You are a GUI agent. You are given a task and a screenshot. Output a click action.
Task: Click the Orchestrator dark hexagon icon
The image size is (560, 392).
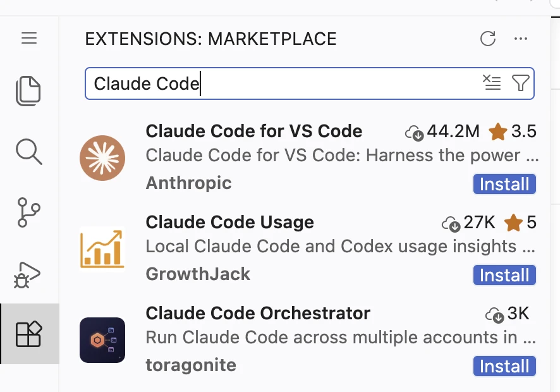(102, 340)
